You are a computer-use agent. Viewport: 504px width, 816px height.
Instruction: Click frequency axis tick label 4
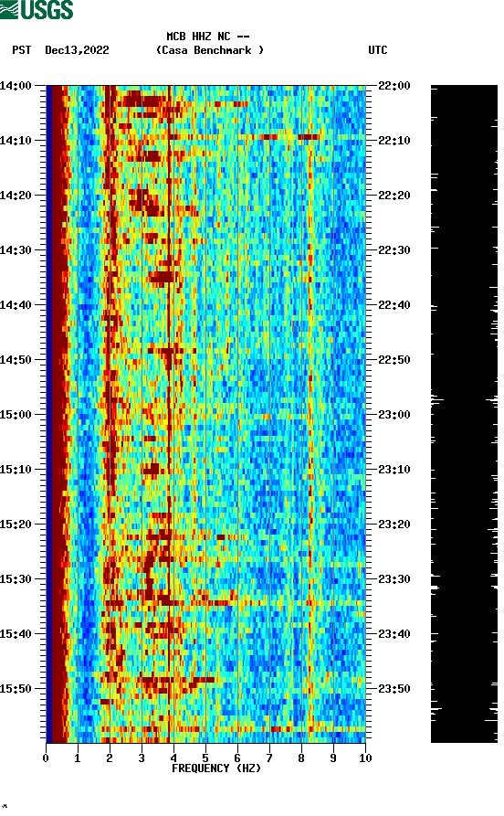coord(173,758)
